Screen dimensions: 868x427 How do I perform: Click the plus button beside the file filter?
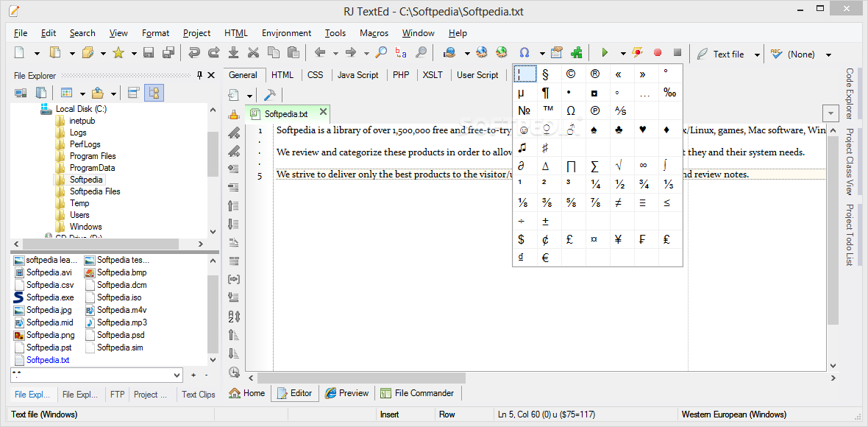click(x=193, y=375)
